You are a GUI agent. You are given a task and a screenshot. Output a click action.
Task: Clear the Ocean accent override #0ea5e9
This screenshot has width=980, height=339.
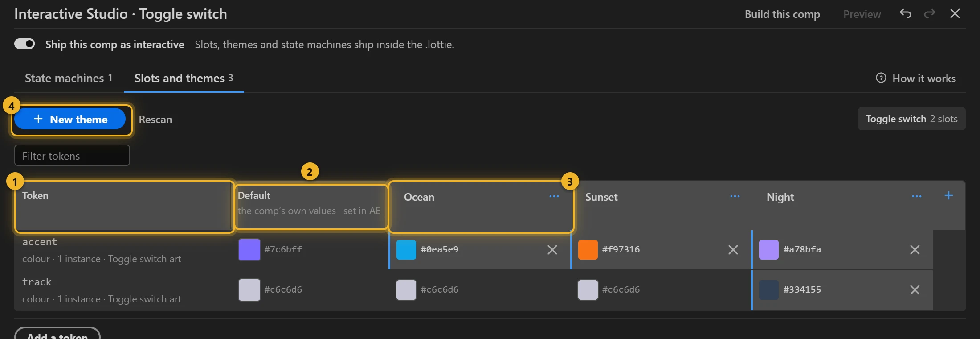point(552,250)
